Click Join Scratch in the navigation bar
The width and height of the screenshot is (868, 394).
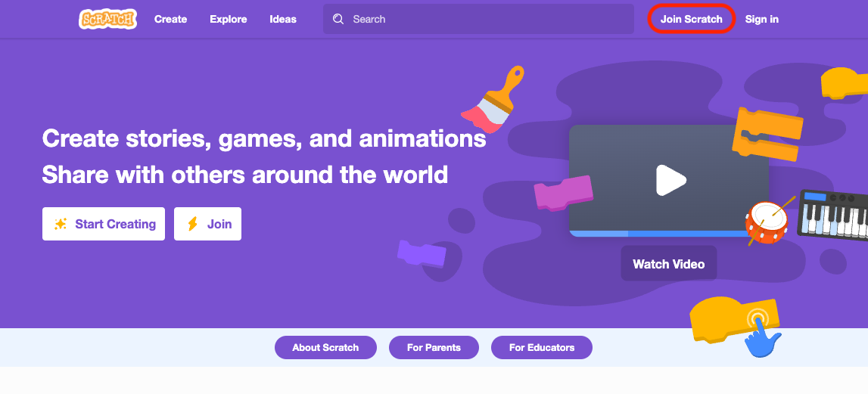[691, 19]
